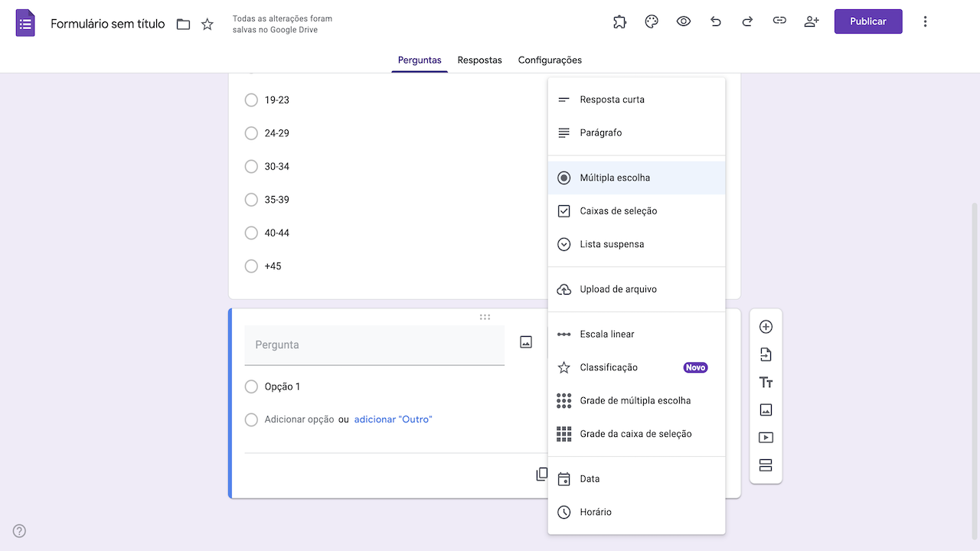This screenshot has height=551, width=980.
Task: Insert an image into the question
Action: pyautogui.click(x=525, y=341)
